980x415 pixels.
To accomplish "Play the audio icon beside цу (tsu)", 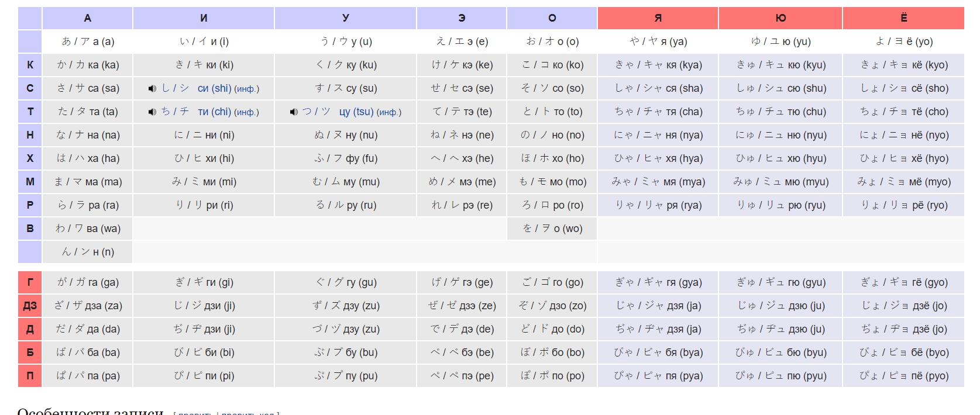I will pyautogui.click(x=294, y=112).
